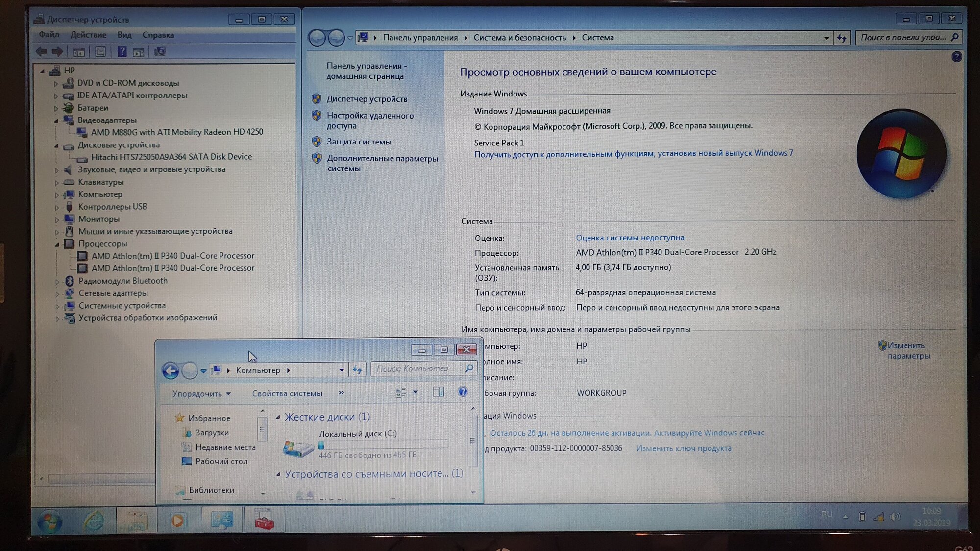This screenshot has width=980, height=551.
Task: Click the volume speaker icon in system tray
Action: pos(895,517)
